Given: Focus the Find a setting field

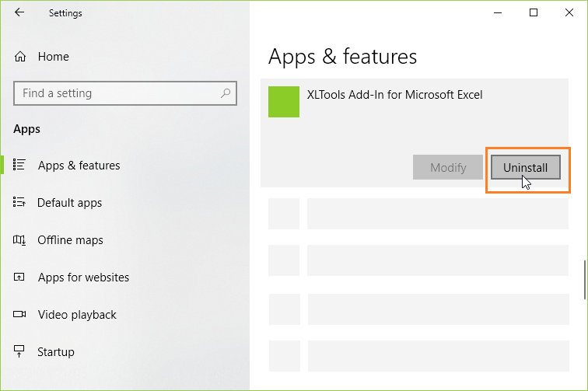Looking at the screenshot, I should point(117,93).
